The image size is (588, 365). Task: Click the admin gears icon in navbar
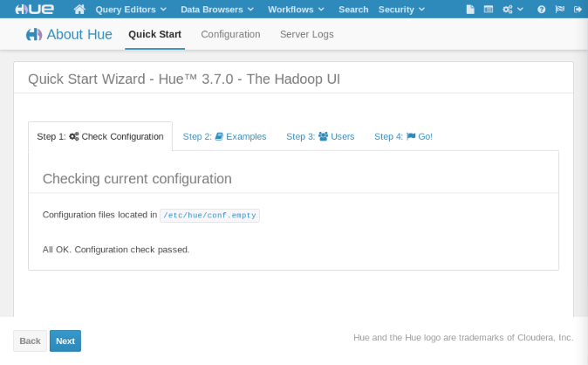[x=512, y=10]
